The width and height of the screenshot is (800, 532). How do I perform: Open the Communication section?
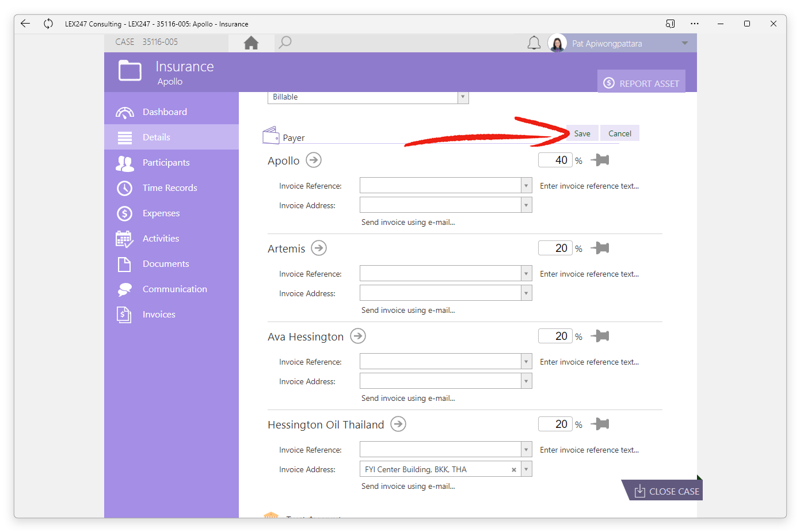tap(172, 289)
